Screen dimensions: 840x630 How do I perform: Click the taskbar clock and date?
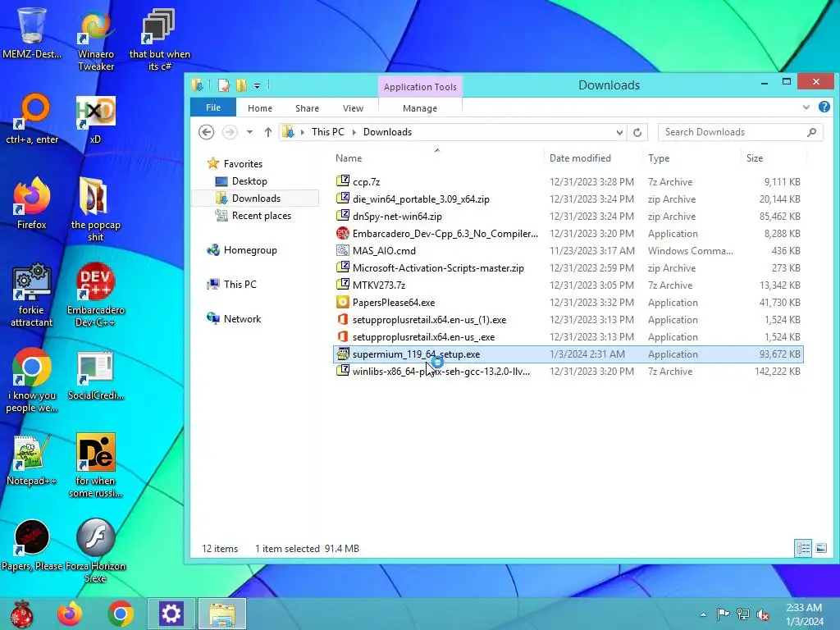coord(804,614)
